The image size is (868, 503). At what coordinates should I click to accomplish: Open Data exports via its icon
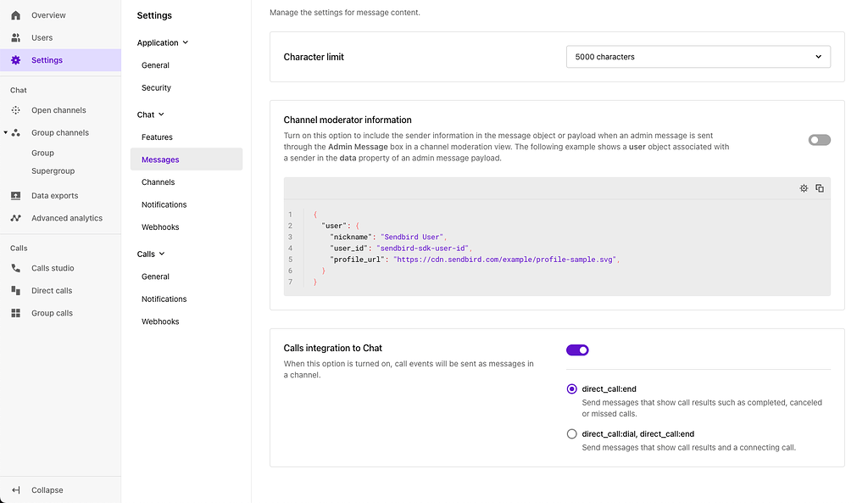(14, 195)
